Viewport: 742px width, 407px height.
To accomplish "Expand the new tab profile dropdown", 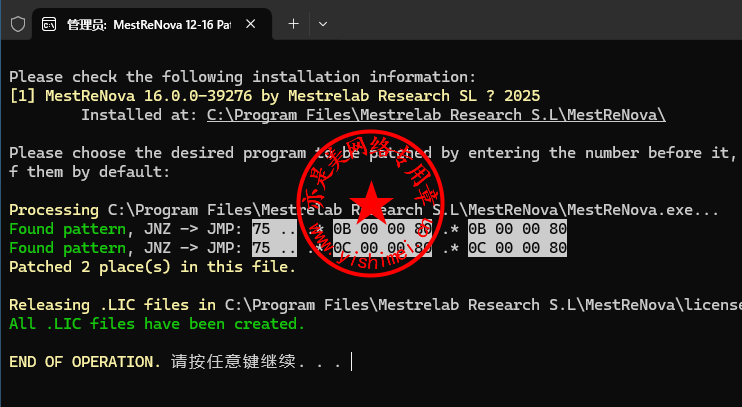I will click(322, 23).
